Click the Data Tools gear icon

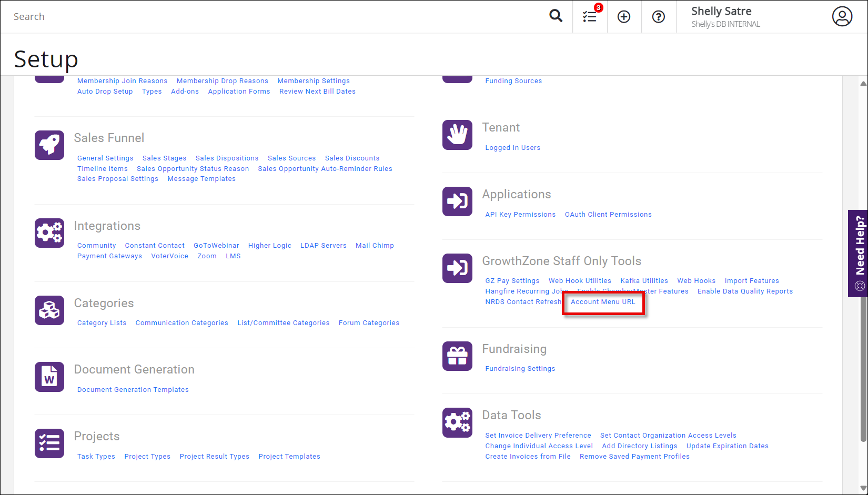point(457,422)
